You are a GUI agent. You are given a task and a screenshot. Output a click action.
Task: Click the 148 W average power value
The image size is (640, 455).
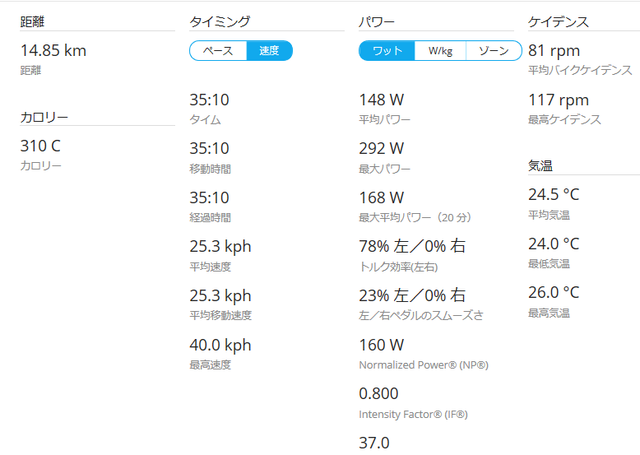point(381,100)
